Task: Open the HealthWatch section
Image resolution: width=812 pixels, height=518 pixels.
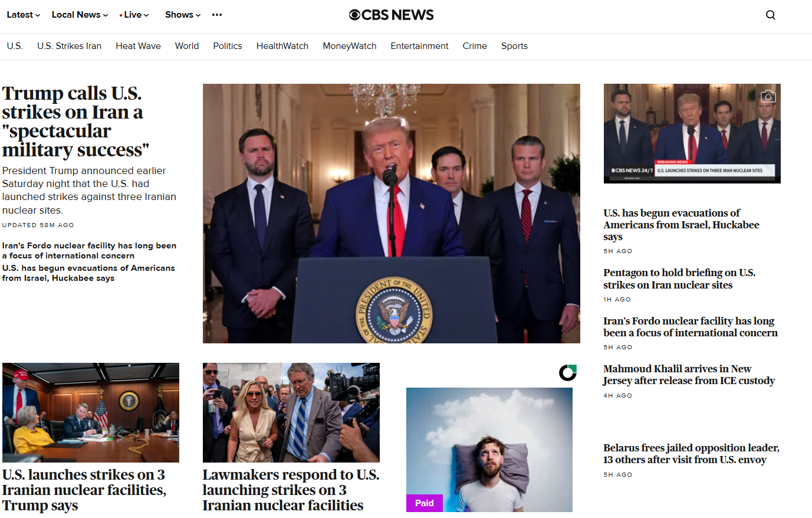Action: pos(282,46)
